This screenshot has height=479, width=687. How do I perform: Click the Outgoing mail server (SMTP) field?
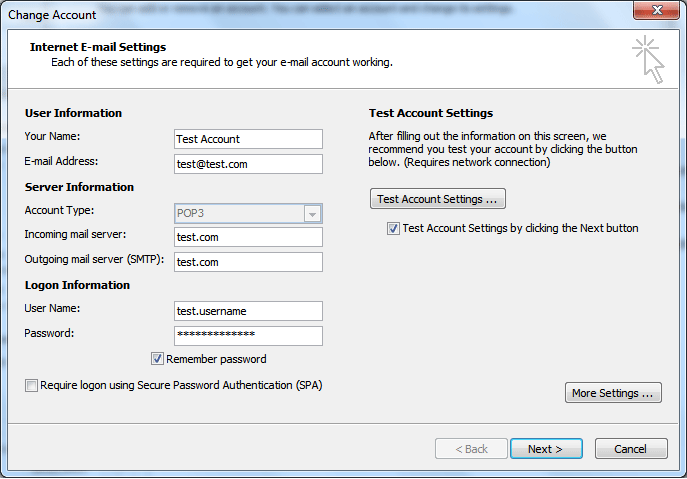[248, 262]
